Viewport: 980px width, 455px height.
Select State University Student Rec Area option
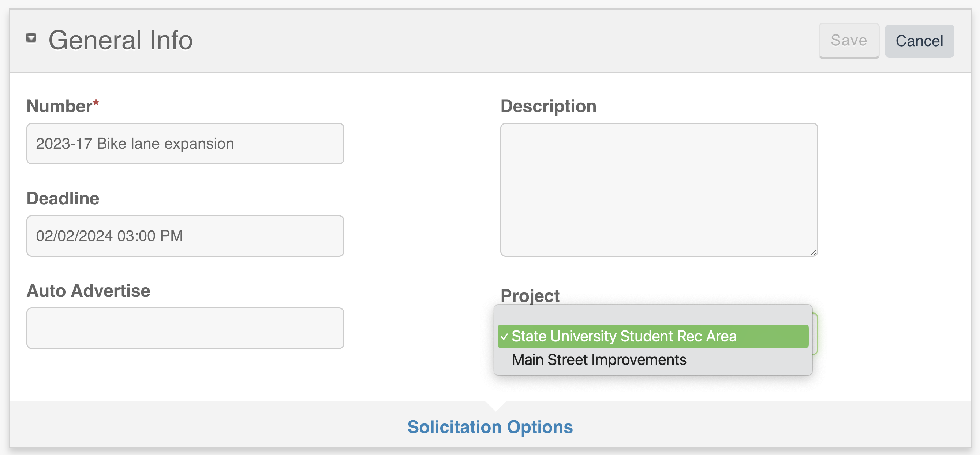coord(624,336)
